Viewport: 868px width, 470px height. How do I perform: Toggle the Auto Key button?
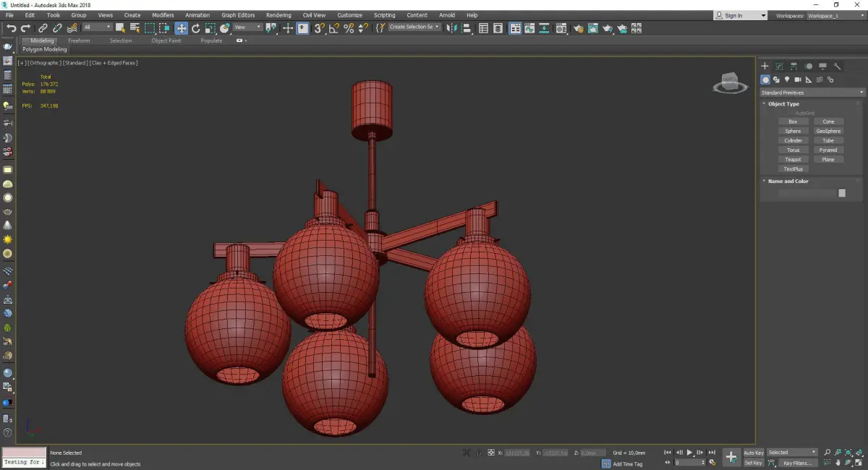(753, 453)
